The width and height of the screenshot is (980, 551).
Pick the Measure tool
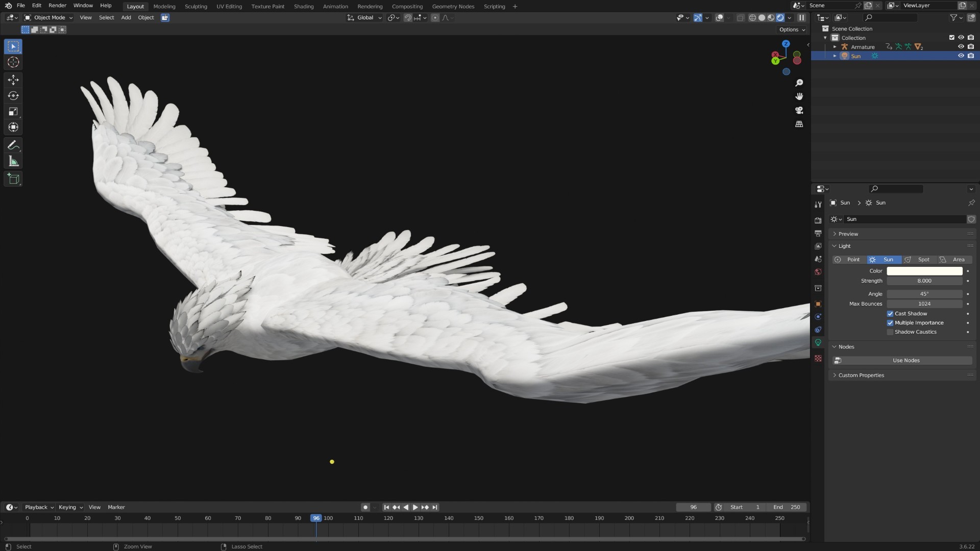pos(13,162)
